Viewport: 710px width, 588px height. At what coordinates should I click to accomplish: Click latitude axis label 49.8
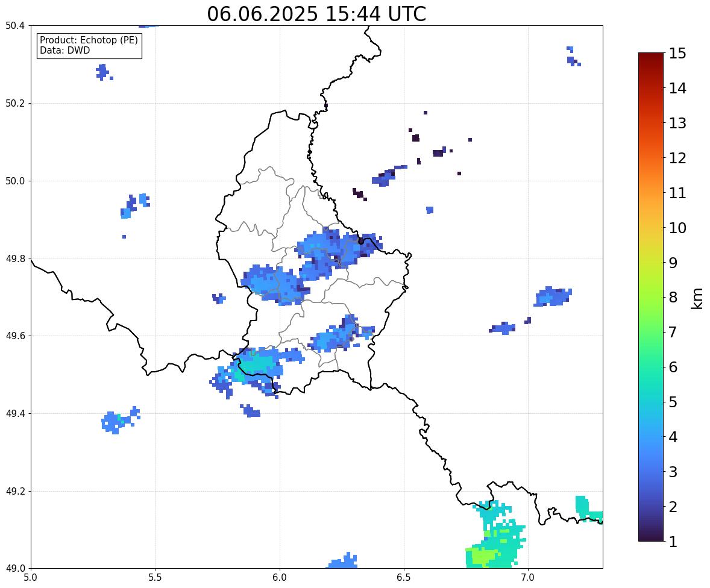[15, 258]
